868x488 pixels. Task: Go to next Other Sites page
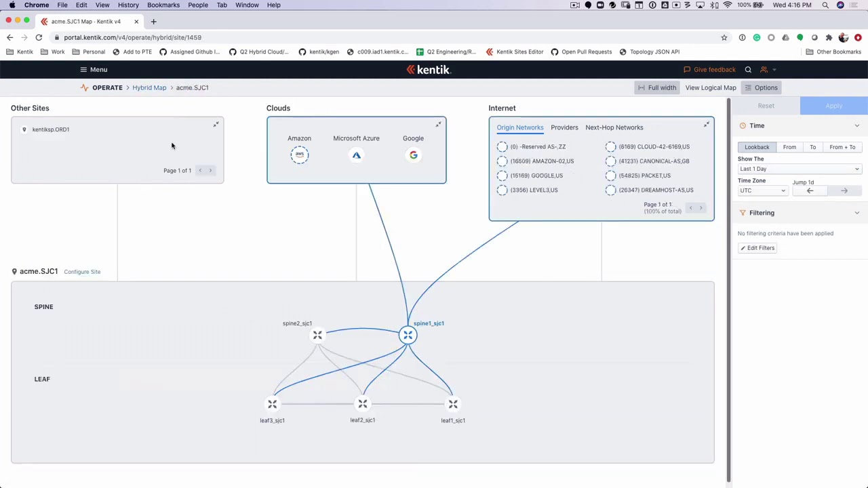pos(210,170)
